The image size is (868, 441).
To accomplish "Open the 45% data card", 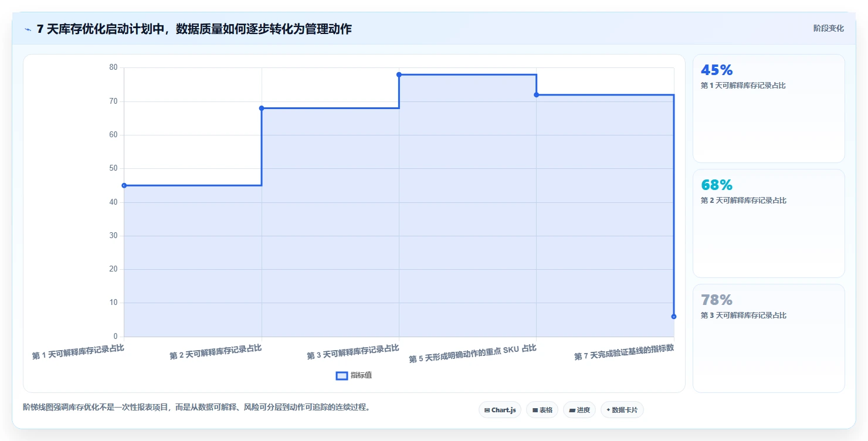I will pyautogui.click(x=768, y=108).
